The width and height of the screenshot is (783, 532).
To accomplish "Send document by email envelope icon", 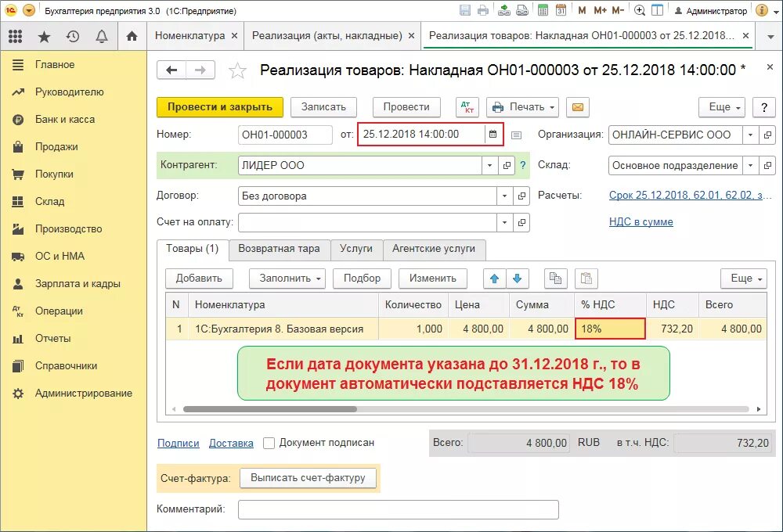I will [578, 107].
